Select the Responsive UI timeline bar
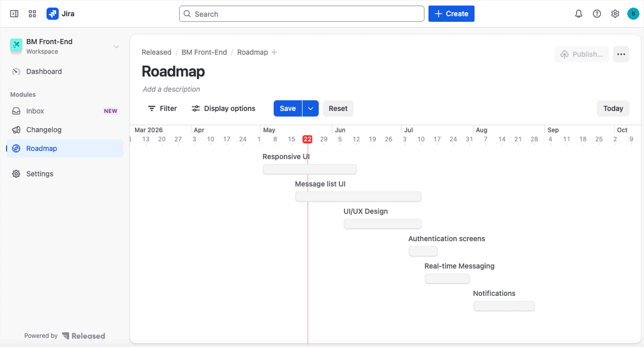 310,169
